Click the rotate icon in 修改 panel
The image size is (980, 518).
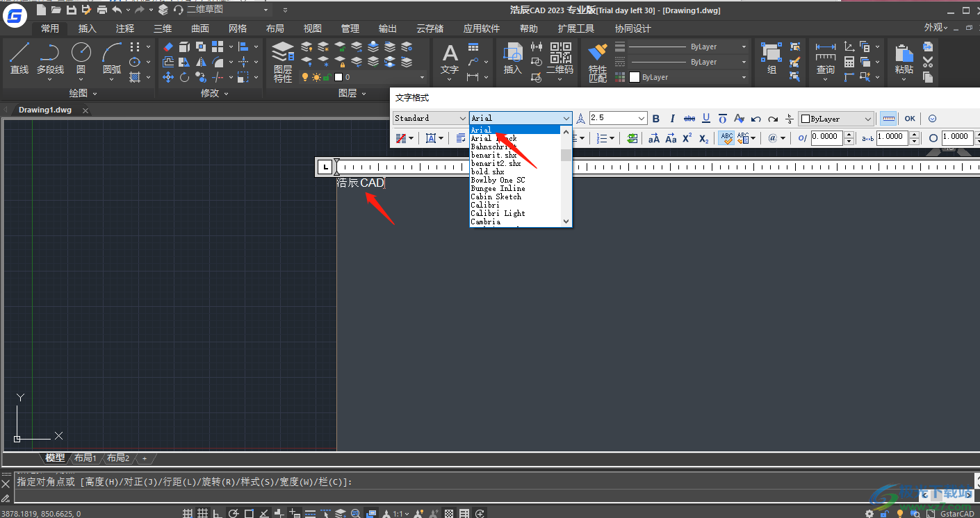click(x=184, y=77)
